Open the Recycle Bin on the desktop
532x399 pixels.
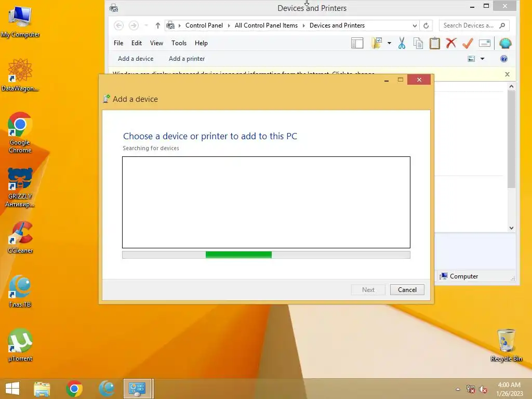click(506, 345)
